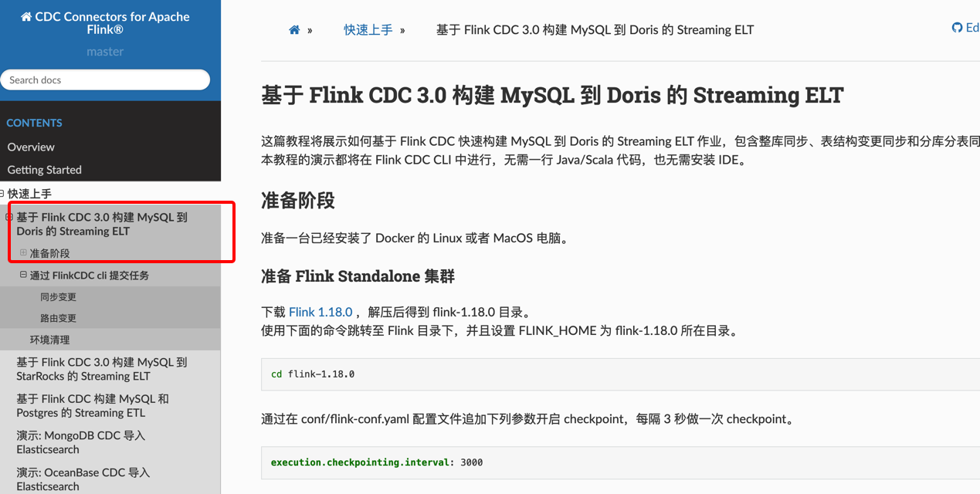Open the 快速上手 breadcrumb link
980x494 pixels.
(368, 30)
